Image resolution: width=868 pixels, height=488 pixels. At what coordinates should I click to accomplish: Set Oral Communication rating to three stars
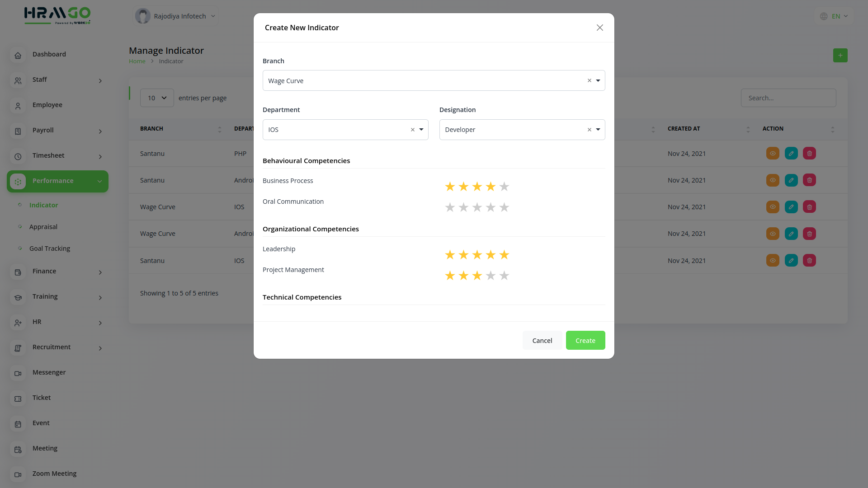(477, 207)
